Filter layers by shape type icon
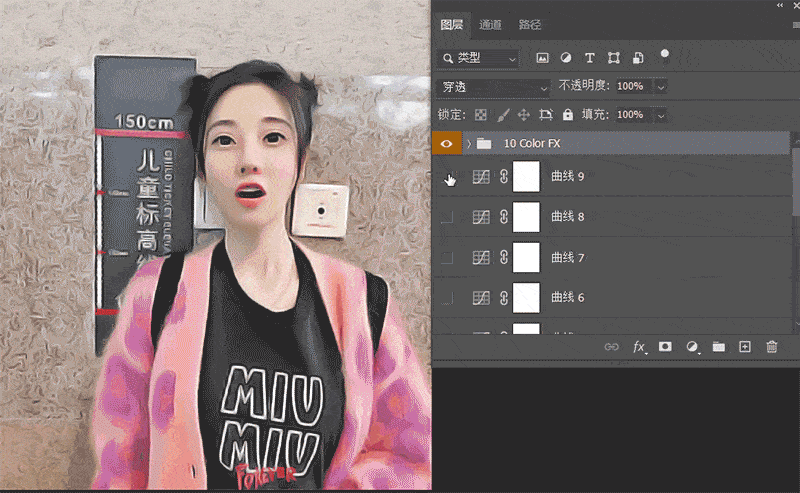This screenshot has height=493, width=800. point(614,58)
